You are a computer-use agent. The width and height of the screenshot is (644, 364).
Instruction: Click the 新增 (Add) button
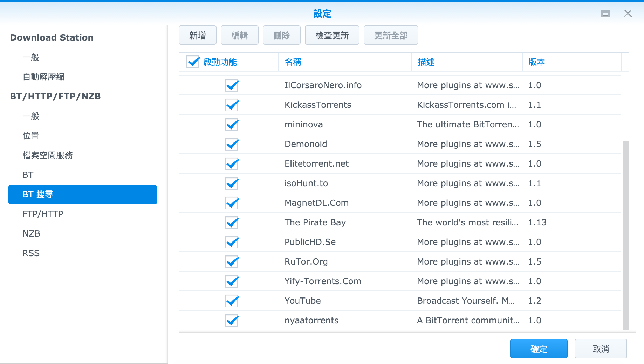coord(197,35)
